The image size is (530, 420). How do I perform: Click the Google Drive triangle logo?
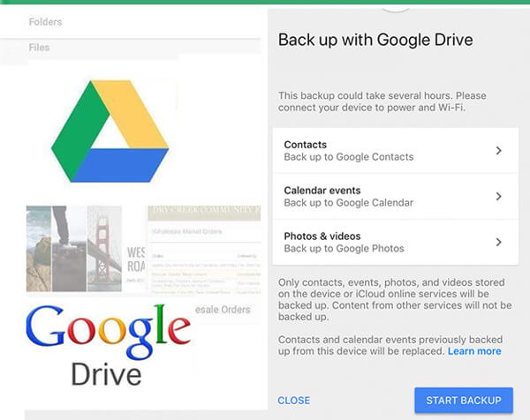point(110,131)
